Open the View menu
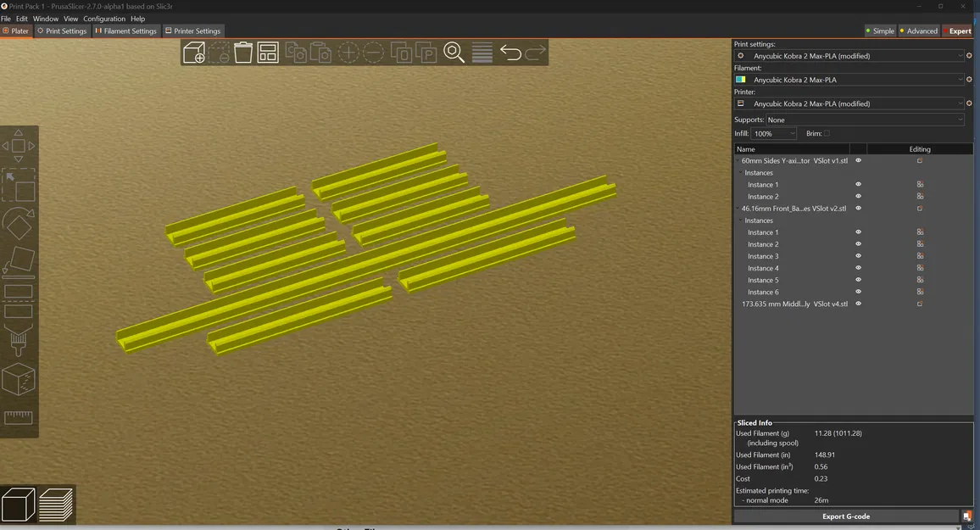Screen dimensions: 980x530 (x=70, y=19)
